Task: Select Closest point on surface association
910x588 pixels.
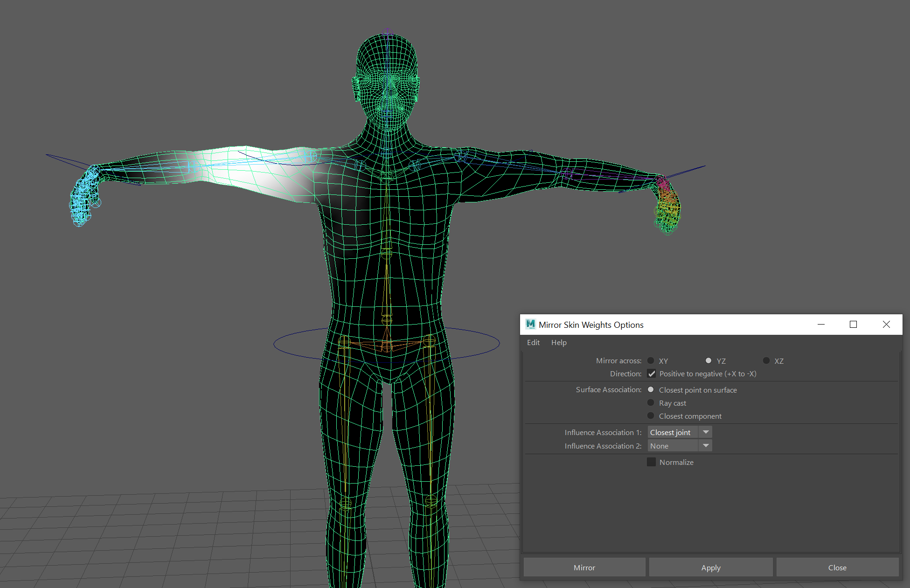Action: 651,389
